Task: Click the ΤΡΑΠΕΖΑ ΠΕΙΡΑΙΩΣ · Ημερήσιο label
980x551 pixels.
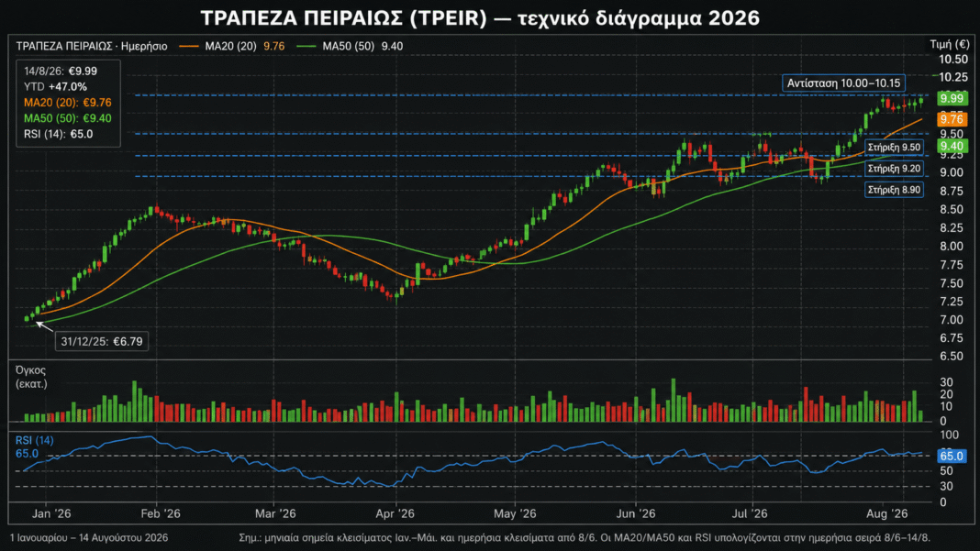Action: (91, 46)
